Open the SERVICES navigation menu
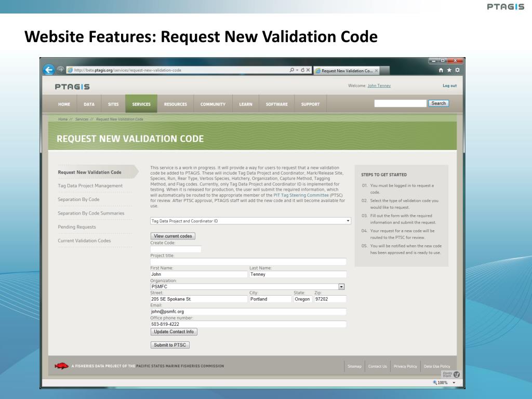Viewport: 532px width, 399px height. (141, 104)
